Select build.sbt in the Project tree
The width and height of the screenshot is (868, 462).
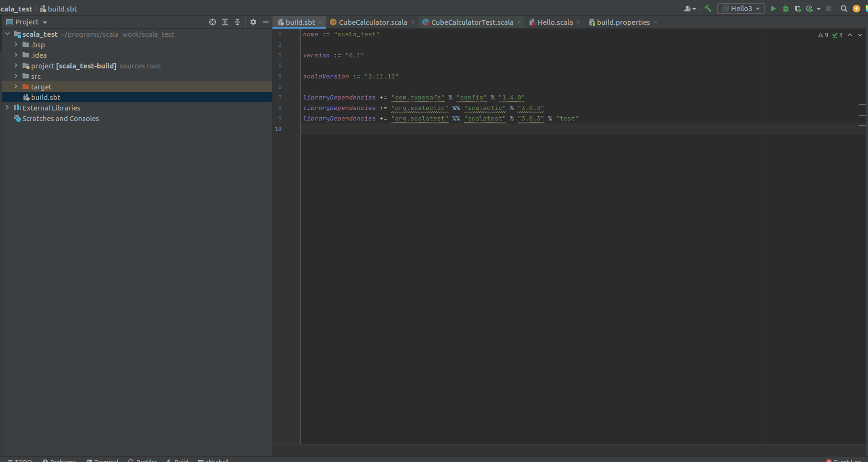137,97
